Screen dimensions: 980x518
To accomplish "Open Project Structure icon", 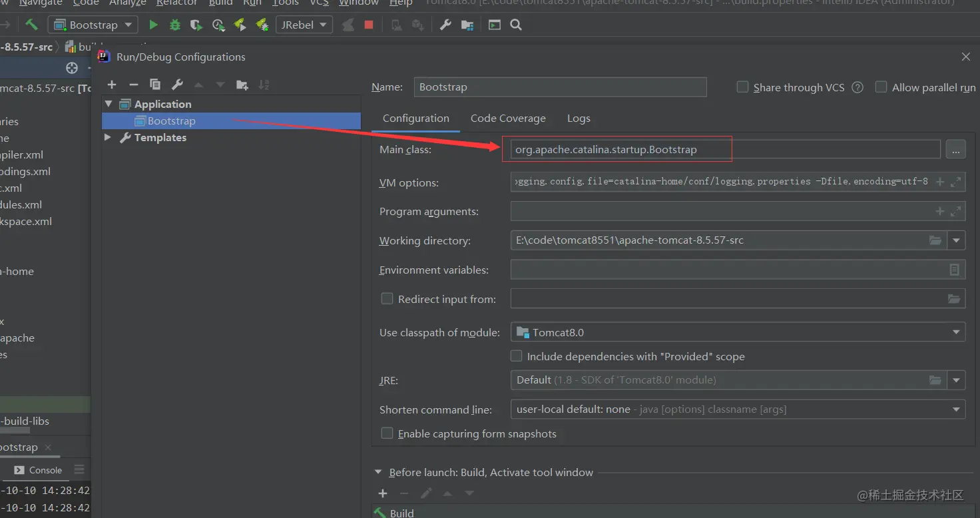I will point(467,25).
